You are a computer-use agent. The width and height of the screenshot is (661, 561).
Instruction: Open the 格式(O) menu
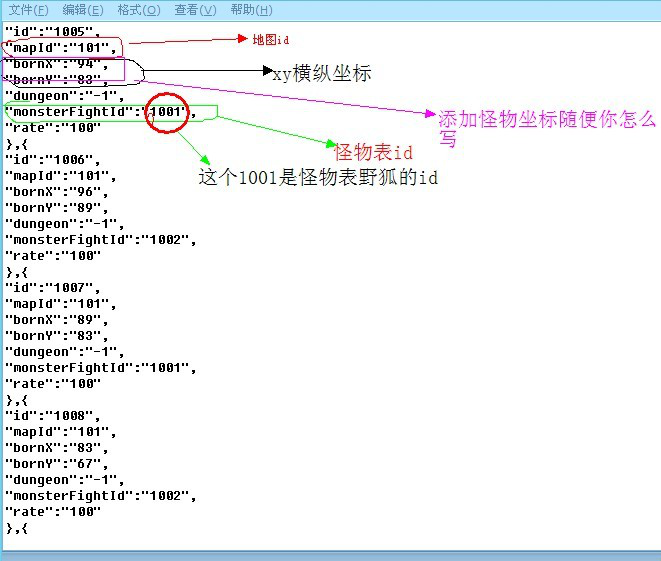pyautogui.click(x=139, y=10)
